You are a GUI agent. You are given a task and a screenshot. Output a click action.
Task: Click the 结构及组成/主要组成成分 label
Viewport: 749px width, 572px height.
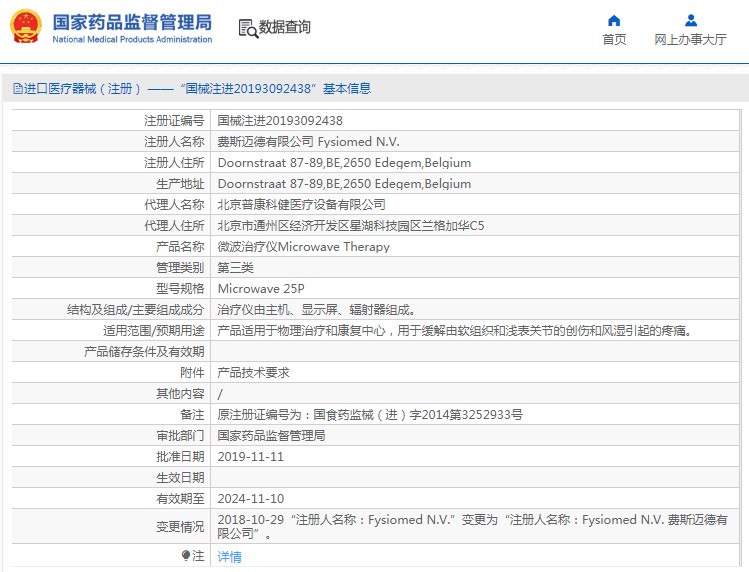point(136,310)
